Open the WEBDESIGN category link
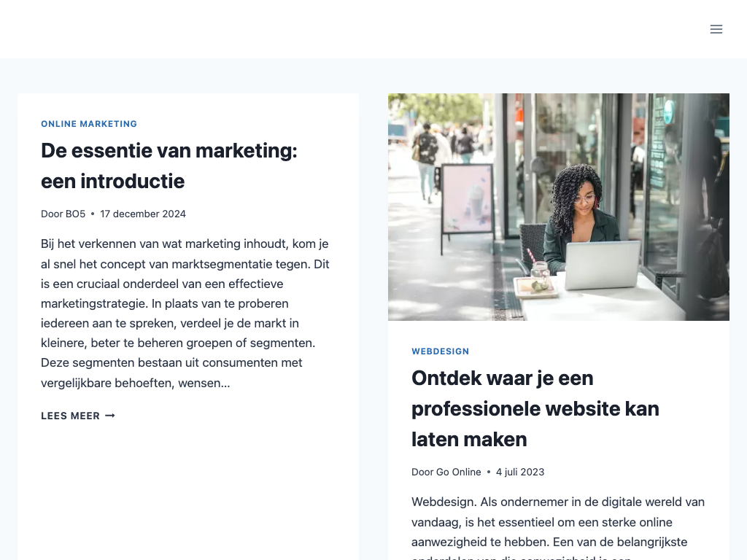Screen dimensions: 747x560 coord(440,351)
